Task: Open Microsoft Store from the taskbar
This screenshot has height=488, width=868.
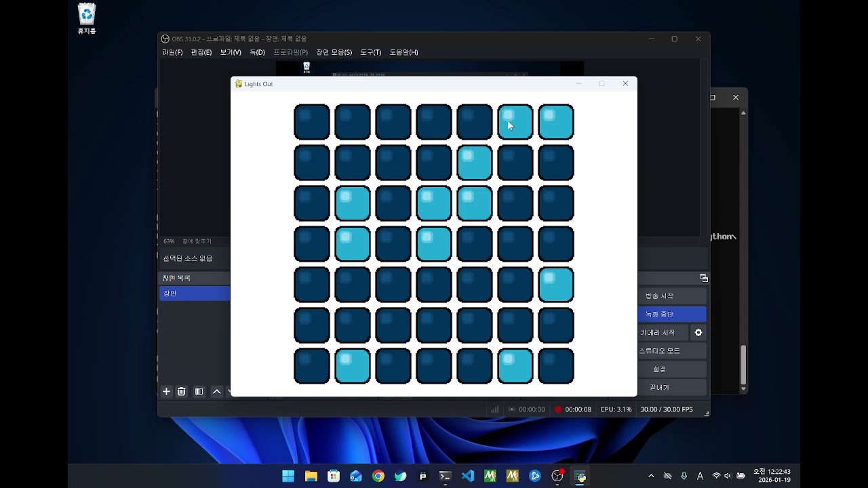Action: (334, 476)
